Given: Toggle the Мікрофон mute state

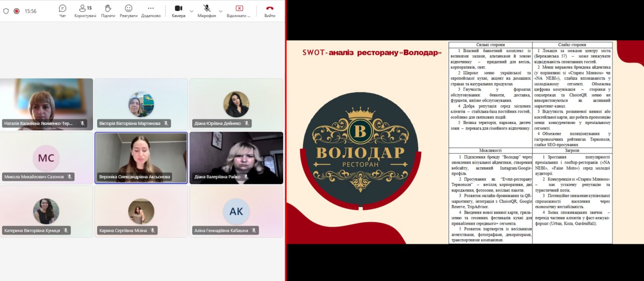Looking at the screenshot, I should click(x=207, y=11).
